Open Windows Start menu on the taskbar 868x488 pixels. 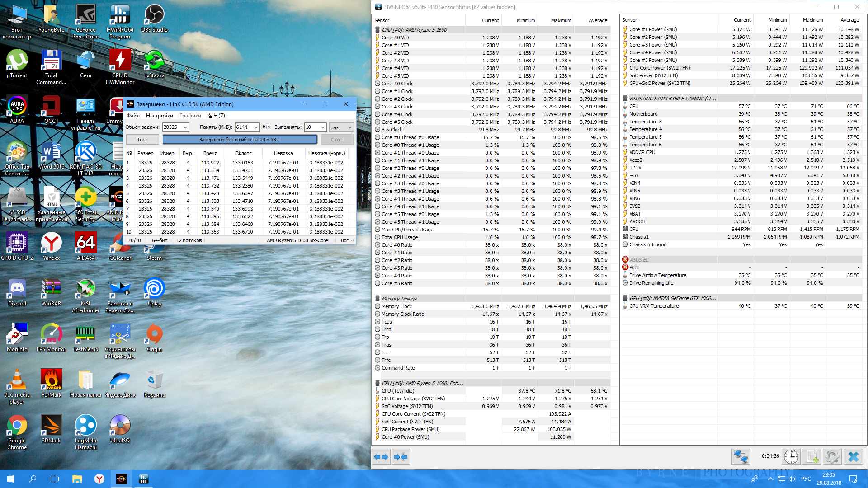(11, 479)
